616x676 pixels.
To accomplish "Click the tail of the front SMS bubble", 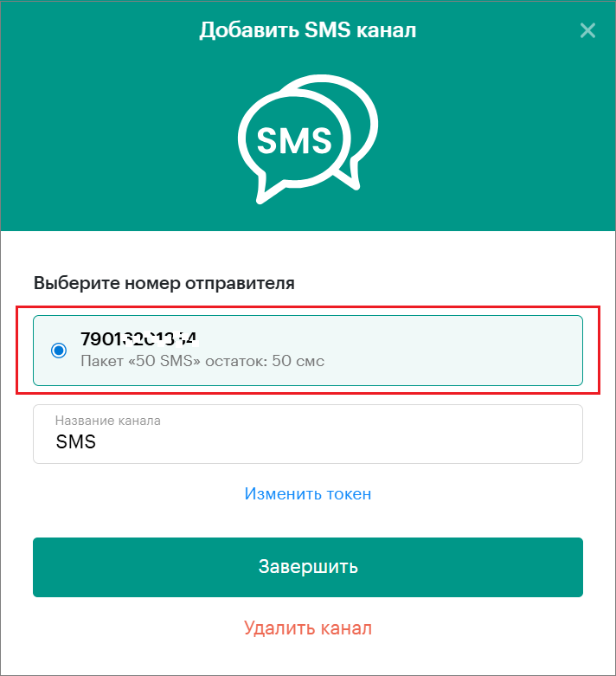I will pyautogui.click(x=269, y=190).
